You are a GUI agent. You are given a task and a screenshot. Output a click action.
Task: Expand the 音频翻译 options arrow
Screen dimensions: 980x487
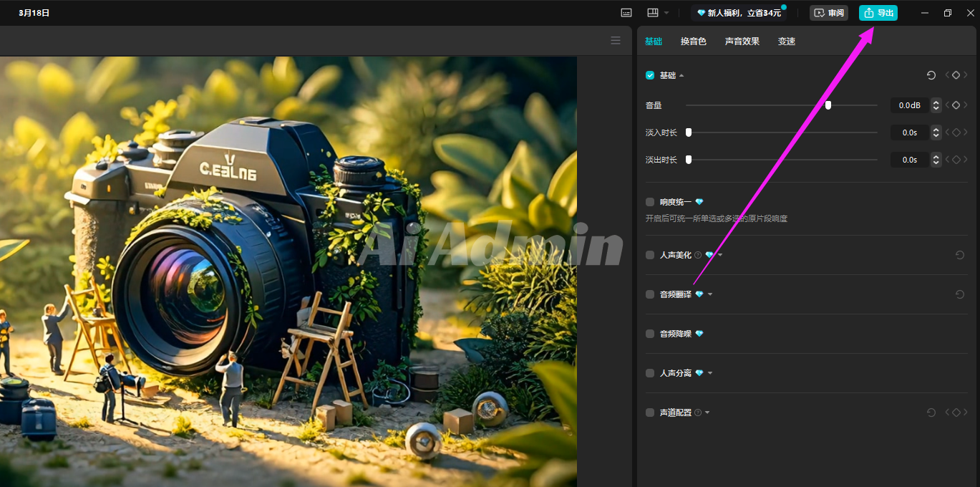click(710, 294)
